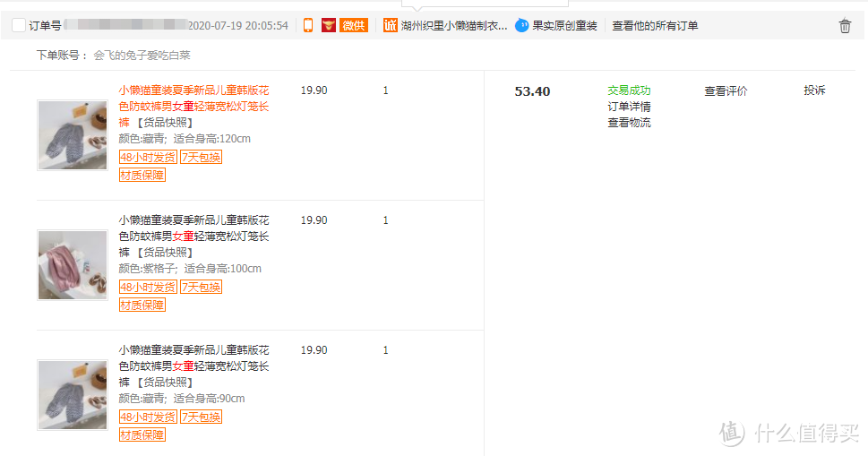Click the green 交易成功 status

629,90
